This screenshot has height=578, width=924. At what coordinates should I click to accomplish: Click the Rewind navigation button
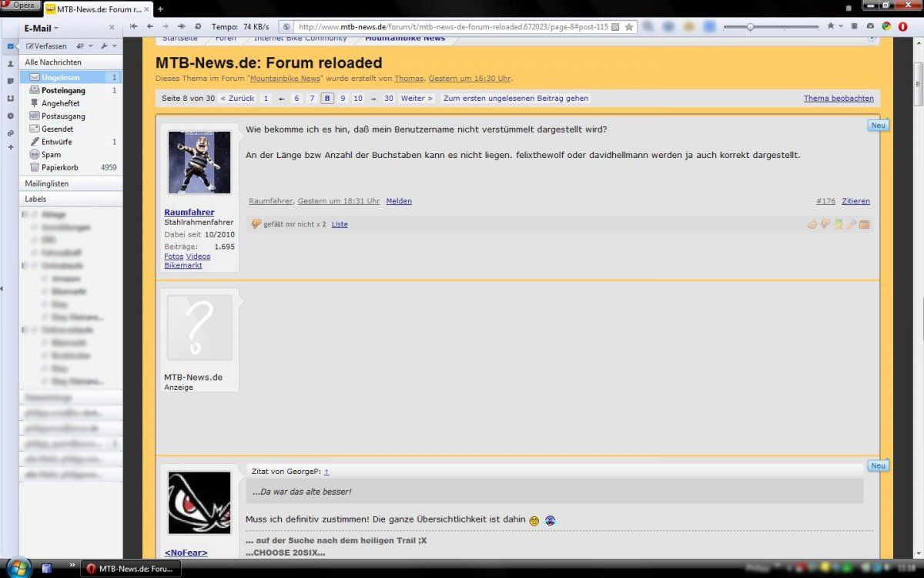[x=134, y=26]
